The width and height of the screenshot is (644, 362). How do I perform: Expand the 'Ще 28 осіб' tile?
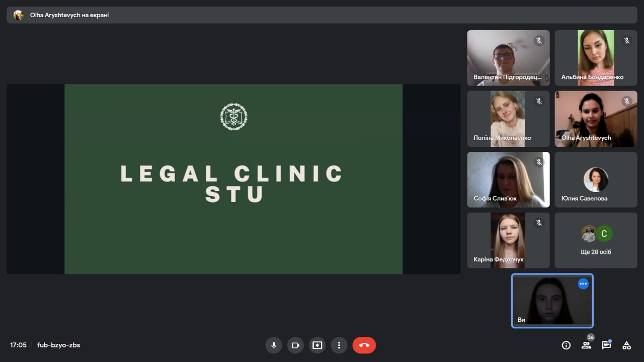596,240
